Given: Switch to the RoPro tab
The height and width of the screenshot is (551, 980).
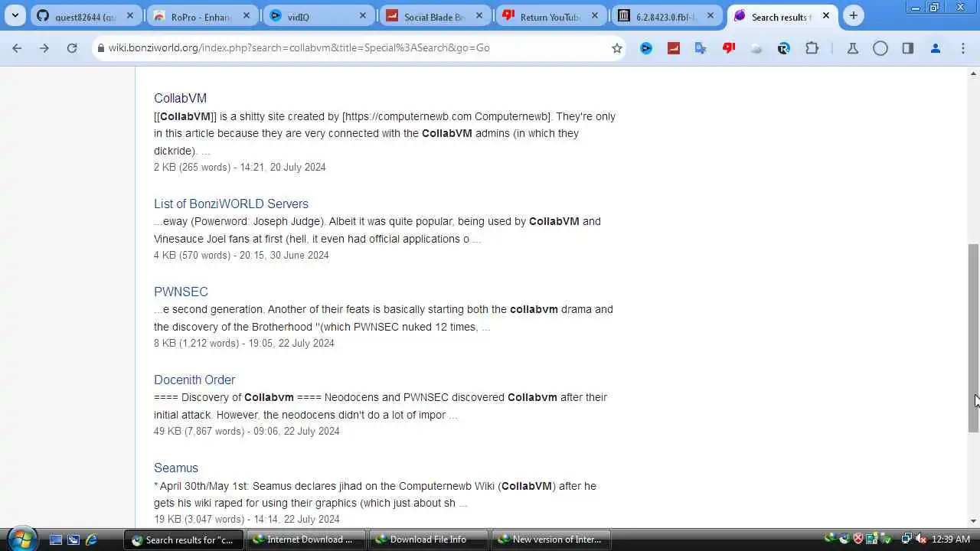Looking at the screenshot, I should point(201,16).
